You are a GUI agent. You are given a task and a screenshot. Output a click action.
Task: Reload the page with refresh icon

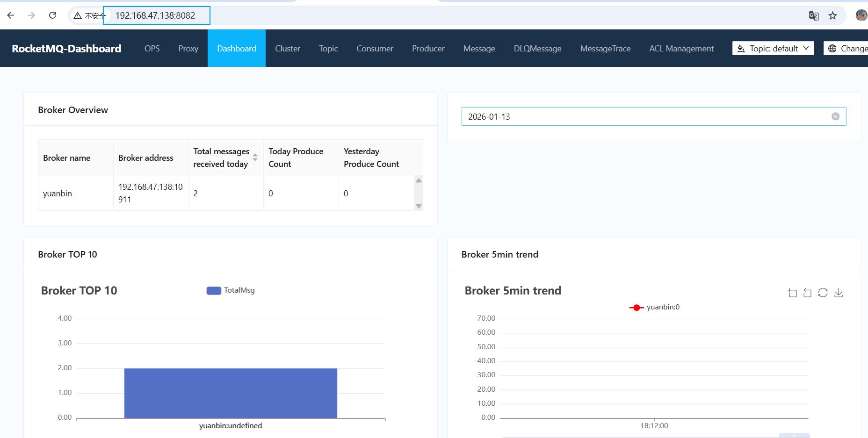coord(52,15)
